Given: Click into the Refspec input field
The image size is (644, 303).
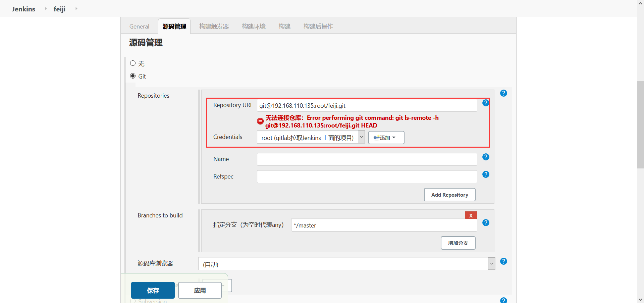Looking at the screenshot, I should coord(367,177).
